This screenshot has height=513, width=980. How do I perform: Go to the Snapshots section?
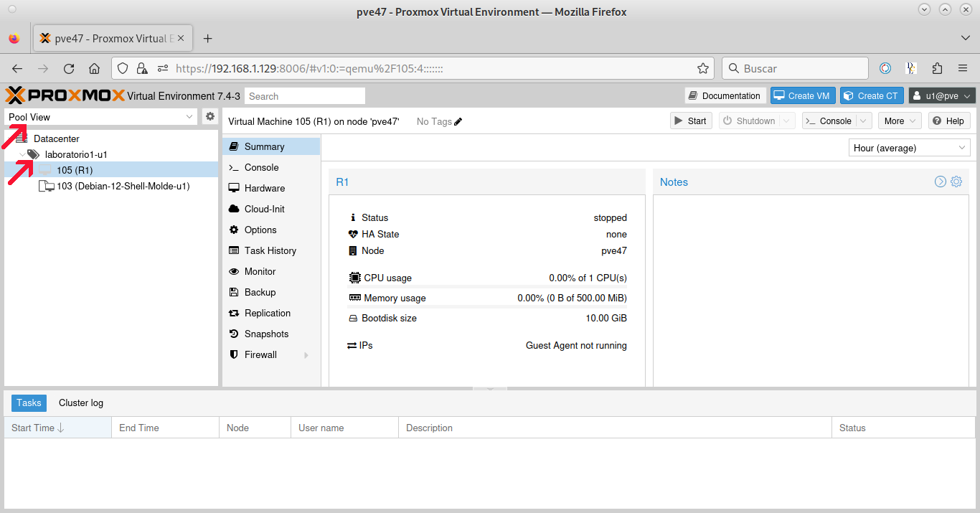click(271, 334)
